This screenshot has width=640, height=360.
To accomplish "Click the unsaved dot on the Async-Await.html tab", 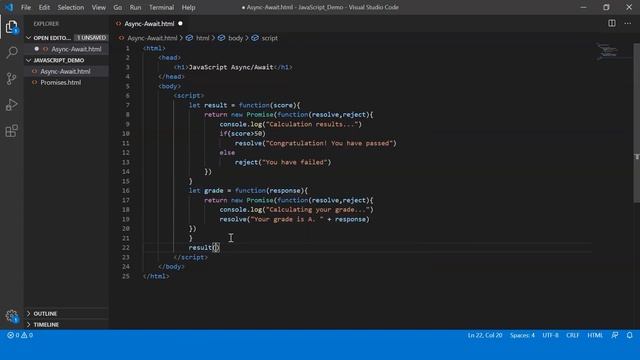I will point(180,24).
